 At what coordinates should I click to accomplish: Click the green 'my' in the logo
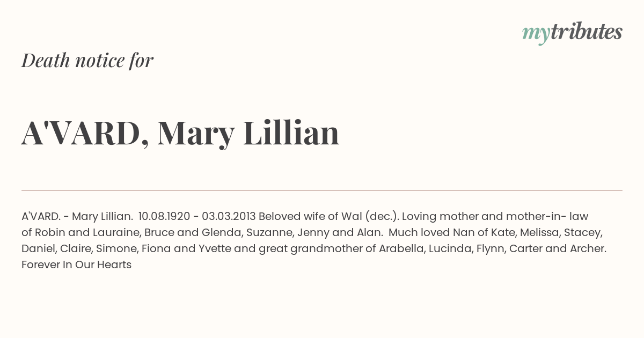[x=536, y=34]
